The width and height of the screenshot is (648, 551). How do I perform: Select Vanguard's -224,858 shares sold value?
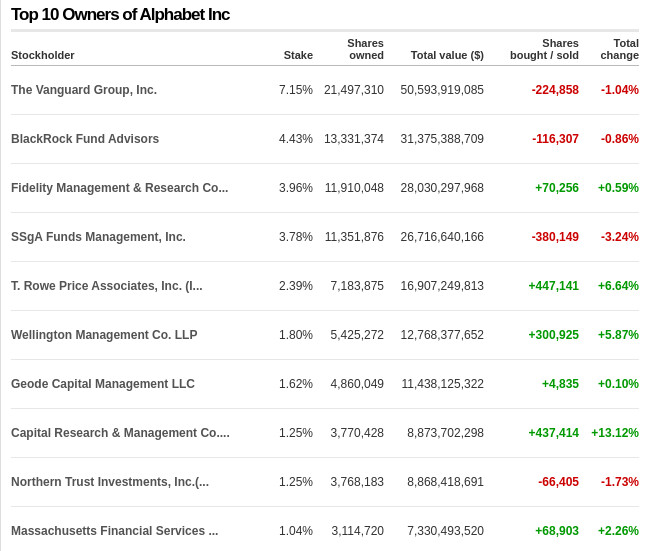pos(555,90)
